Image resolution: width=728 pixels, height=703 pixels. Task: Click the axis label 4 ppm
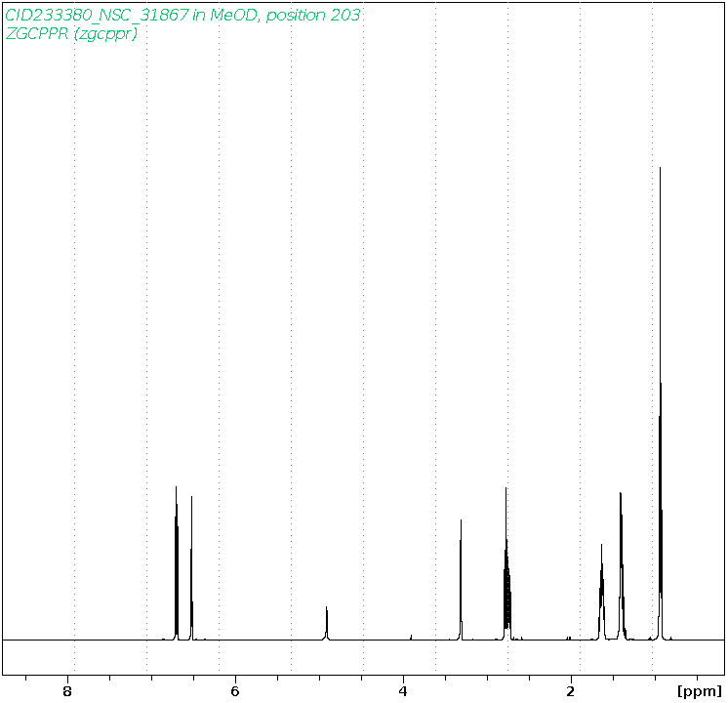click(402, 691)
